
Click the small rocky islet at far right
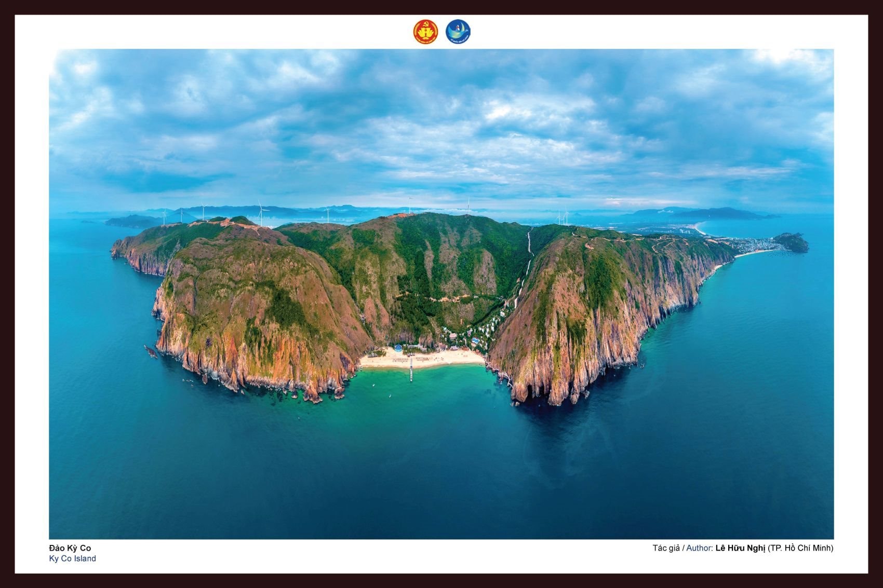pos(791,242)
